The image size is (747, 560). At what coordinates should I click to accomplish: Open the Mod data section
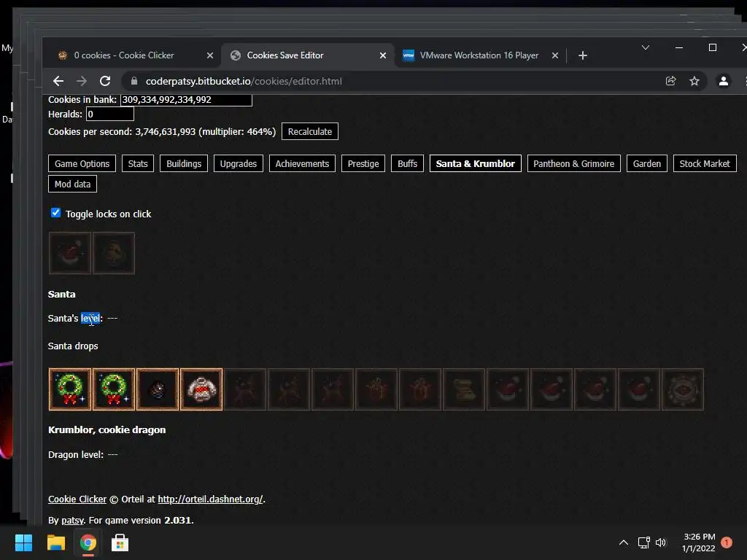(x=72, y=184)
